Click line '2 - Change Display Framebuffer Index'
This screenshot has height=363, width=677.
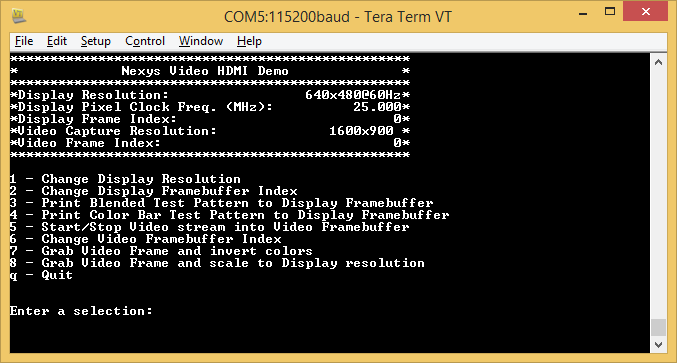[x=154, y=191]
